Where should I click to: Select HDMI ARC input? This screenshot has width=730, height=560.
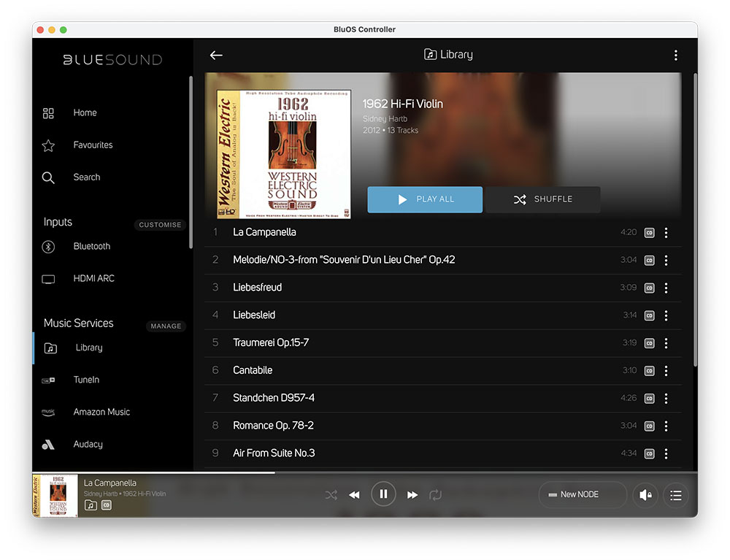click(93, 279)
